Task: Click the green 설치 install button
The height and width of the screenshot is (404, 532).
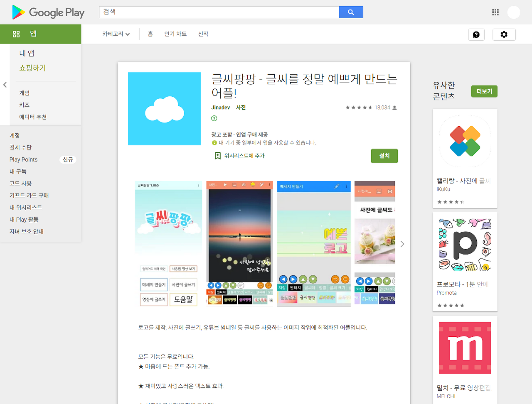Action: (384, 156)
